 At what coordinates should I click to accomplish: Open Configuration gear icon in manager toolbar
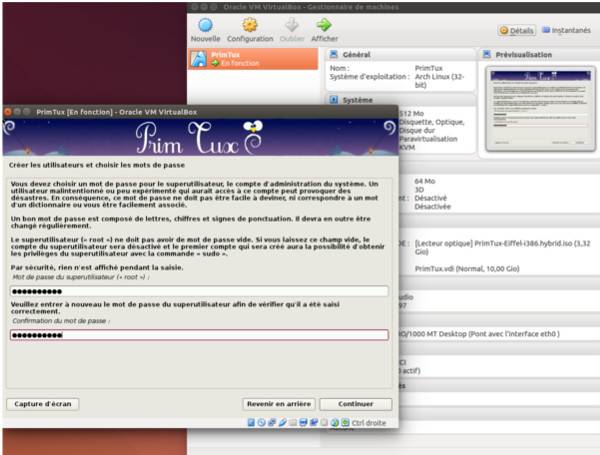pos(250,25)
